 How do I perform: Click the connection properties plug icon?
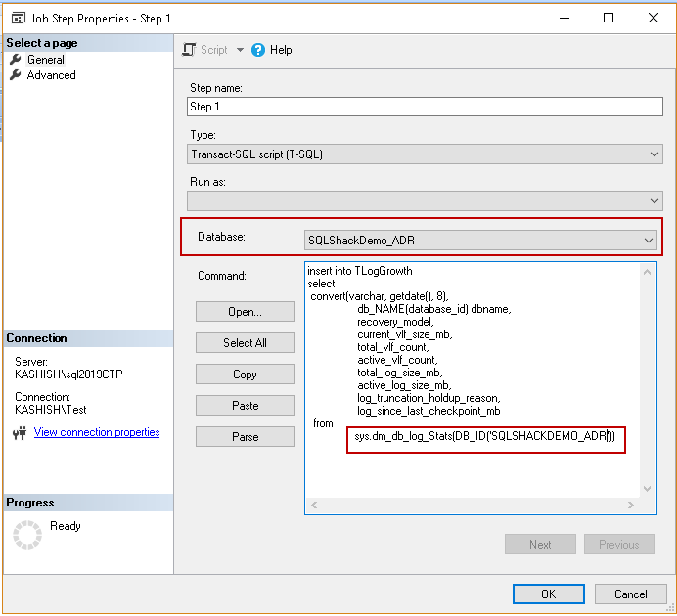point(20,432)
